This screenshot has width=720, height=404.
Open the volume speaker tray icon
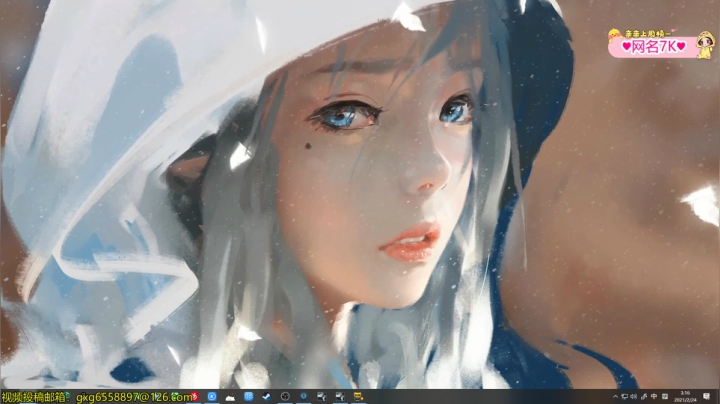(x=634, y=397)
